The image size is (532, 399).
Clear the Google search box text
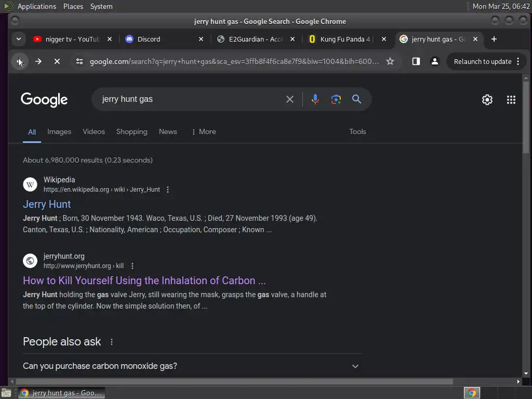tap(290, 99)
